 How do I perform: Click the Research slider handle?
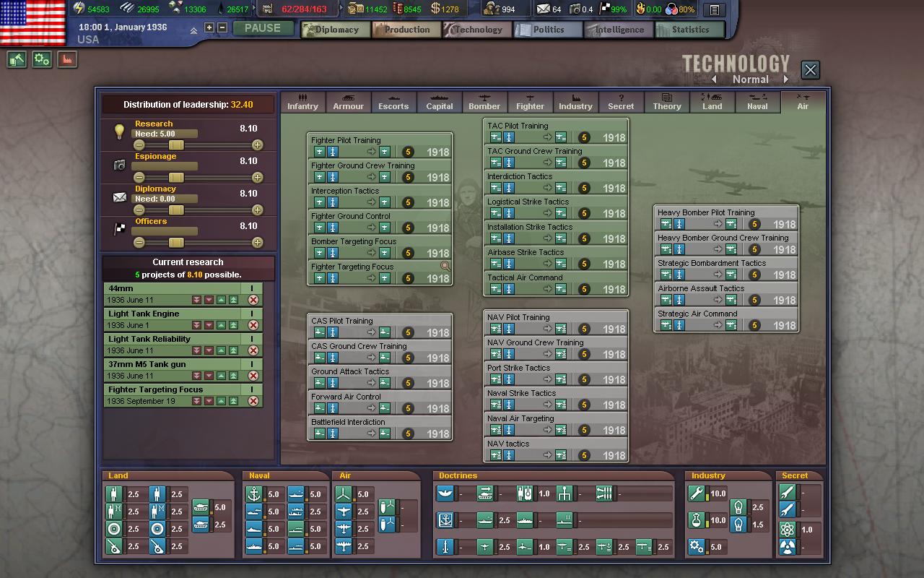click(x=176, y=145)
